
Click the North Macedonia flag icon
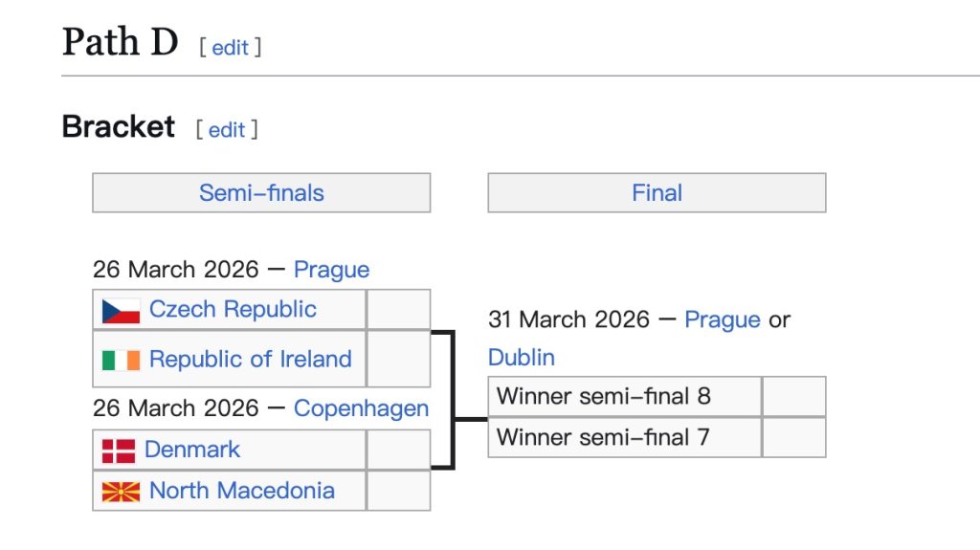(x=121, y=492)
